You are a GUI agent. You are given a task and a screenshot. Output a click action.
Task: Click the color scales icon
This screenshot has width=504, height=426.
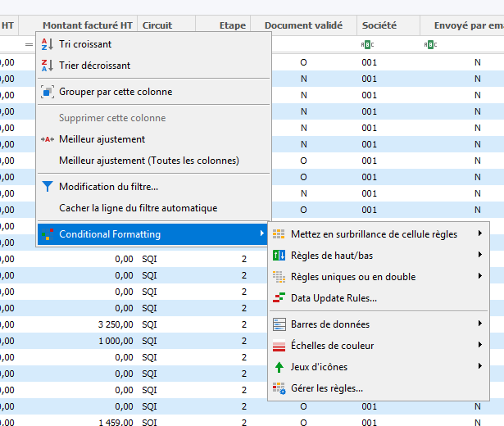click(279, 346)
